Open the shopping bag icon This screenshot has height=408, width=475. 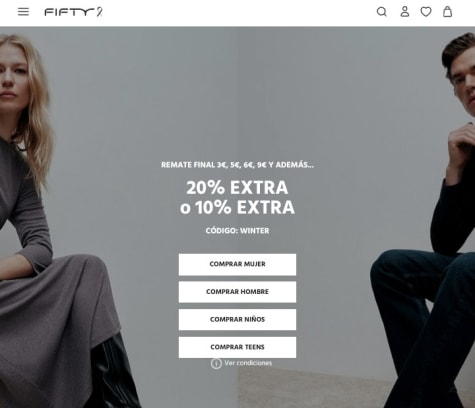[447, 12]
